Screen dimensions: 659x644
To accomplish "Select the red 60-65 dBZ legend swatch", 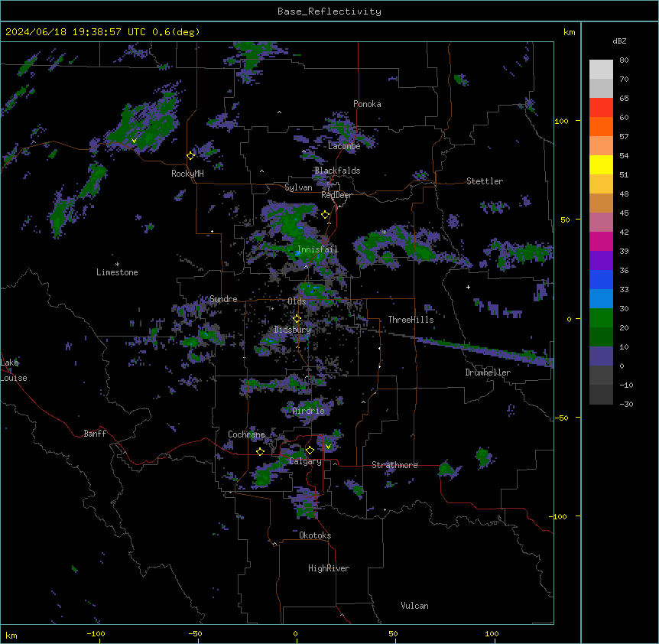I will (601, 108).
